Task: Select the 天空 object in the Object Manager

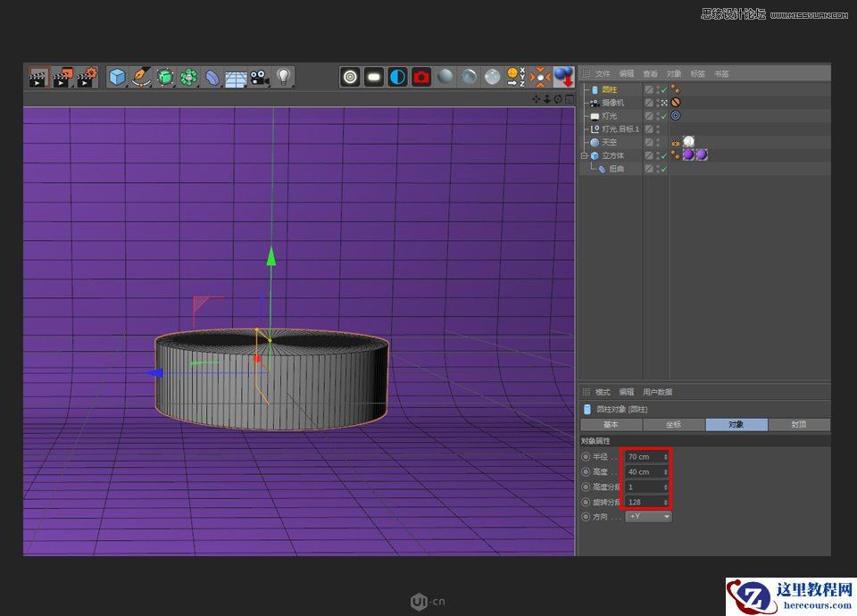Action: [x=609, y=141]
